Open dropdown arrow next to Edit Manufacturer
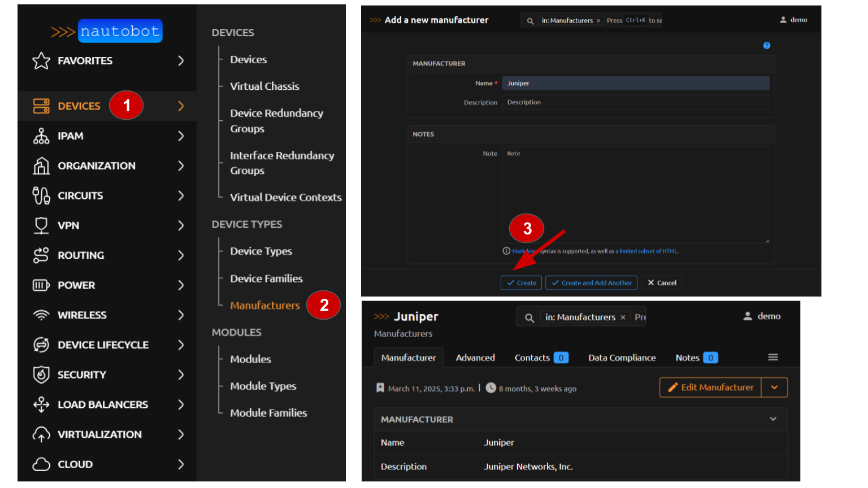 (x=774, y=387)
